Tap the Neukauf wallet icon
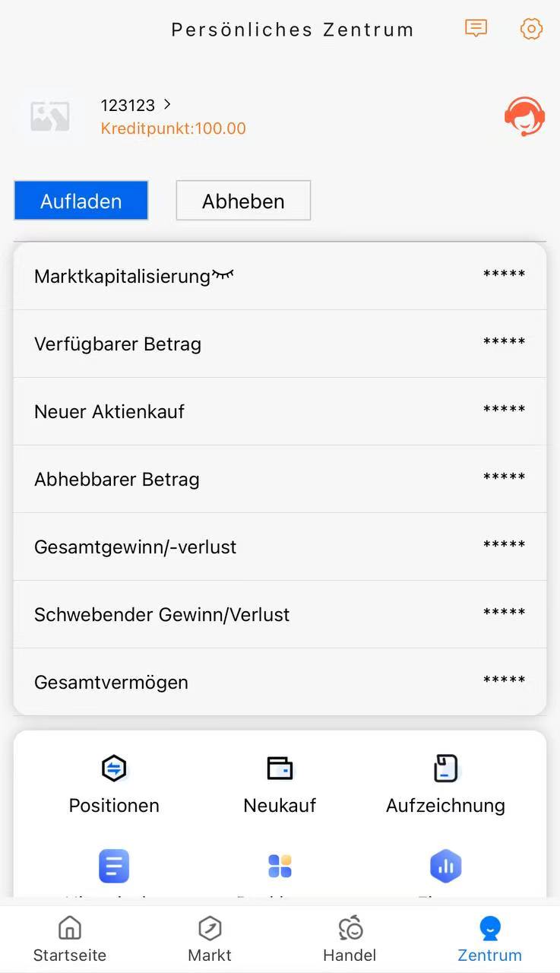Viewport: 560px width, 973px height. click(280, 769)
